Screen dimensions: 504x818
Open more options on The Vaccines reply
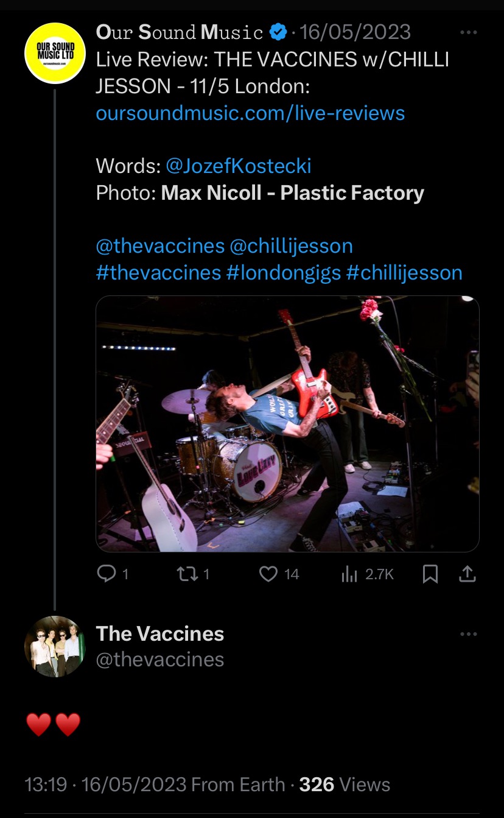(x=468, y=634)
